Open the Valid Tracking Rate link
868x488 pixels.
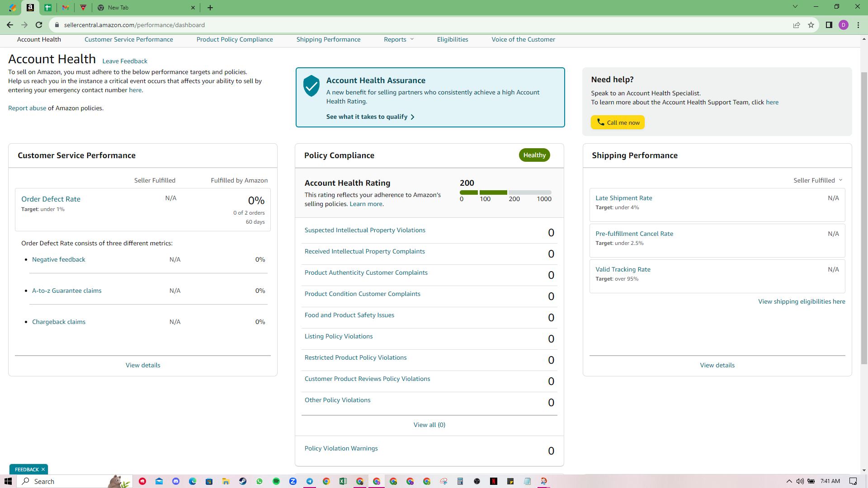pyautogui.click(x=623, y=270)
